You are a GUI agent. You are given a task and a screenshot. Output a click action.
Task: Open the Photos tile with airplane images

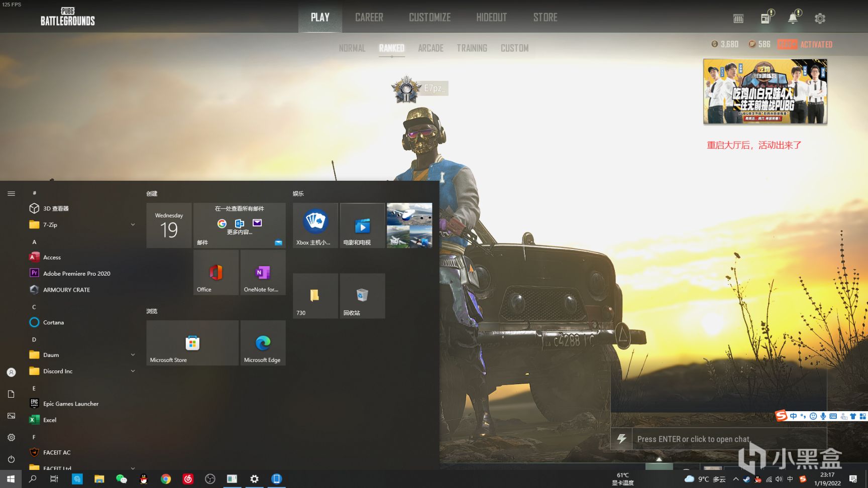(409, 225)
